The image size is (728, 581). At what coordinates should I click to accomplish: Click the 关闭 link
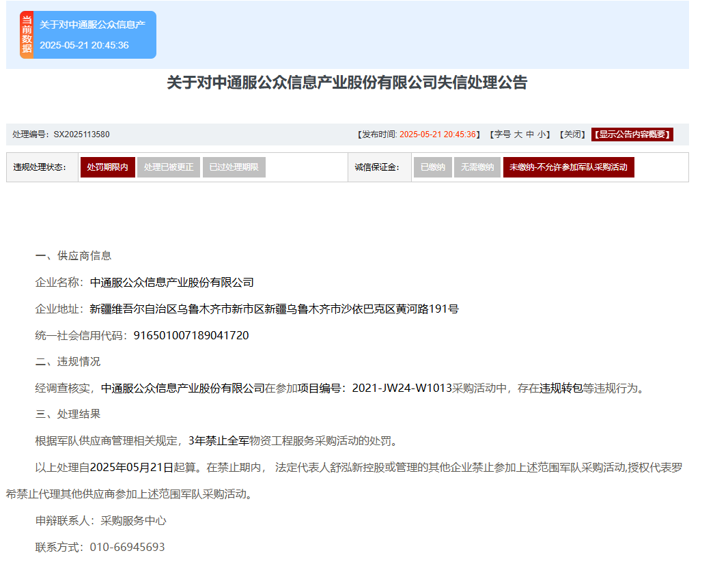pyautogui.click(x=572, y=134)
